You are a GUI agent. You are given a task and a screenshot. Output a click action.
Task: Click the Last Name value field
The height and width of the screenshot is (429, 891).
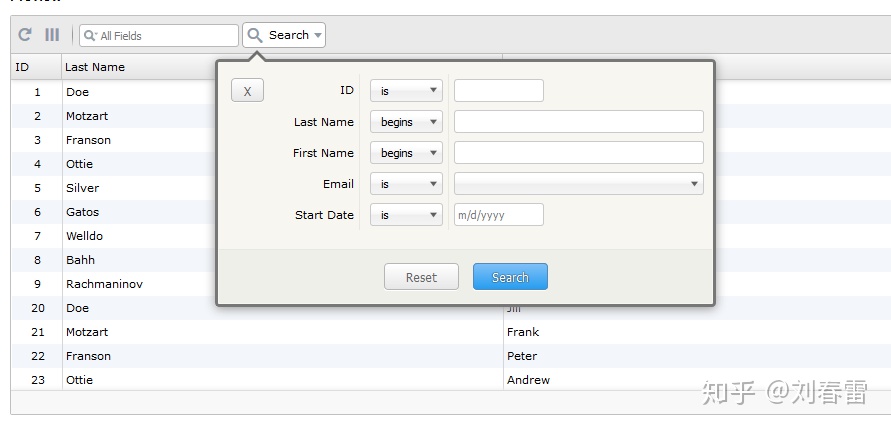(x=578, y=122)
